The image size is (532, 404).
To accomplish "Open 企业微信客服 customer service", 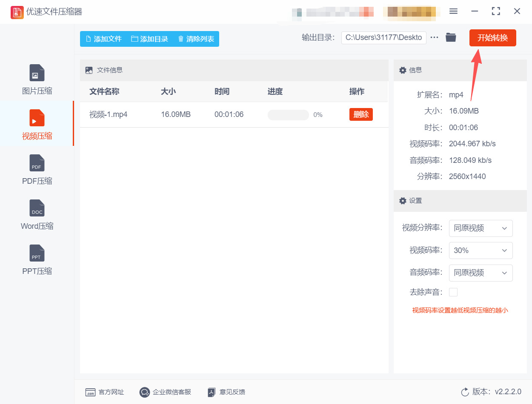I will [x=165, y=392].
